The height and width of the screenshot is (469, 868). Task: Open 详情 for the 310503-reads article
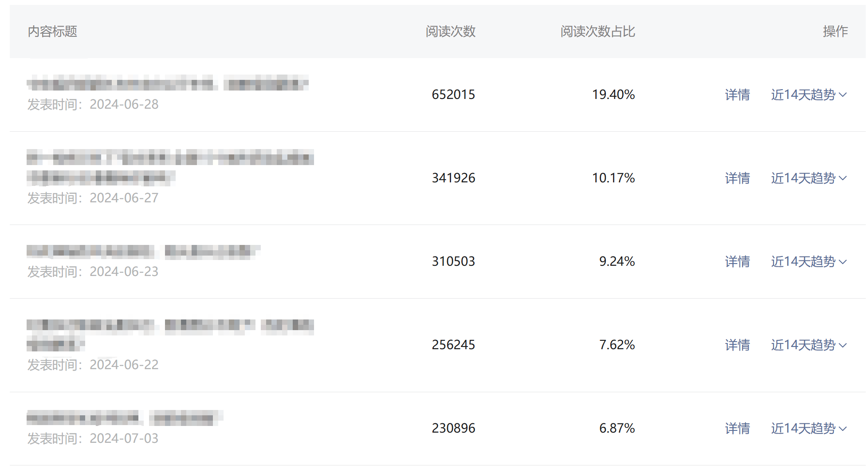[737, 261]
